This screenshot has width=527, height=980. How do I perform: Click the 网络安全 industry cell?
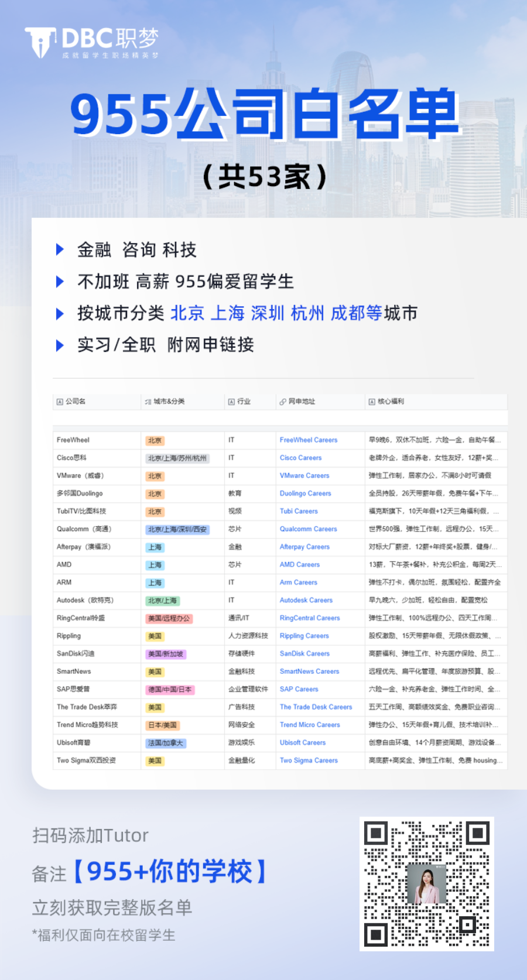[x=250, y=725]
